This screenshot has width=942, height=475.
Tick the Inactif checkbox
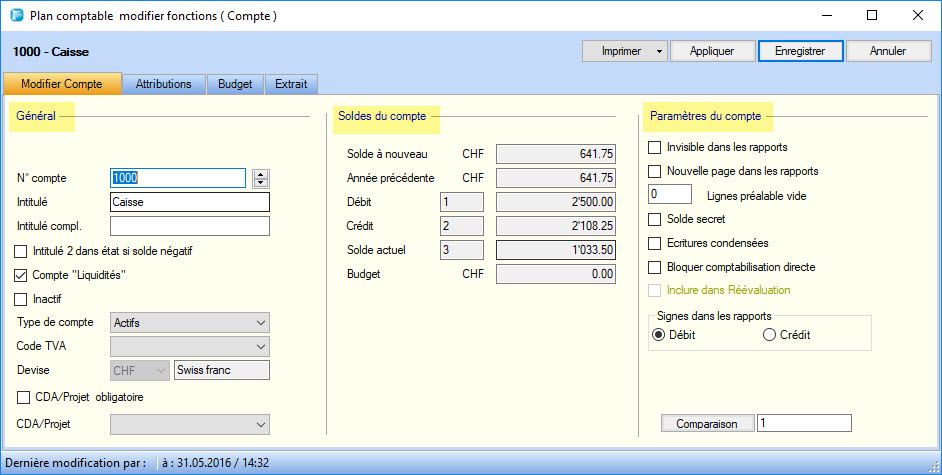[22, 299]
